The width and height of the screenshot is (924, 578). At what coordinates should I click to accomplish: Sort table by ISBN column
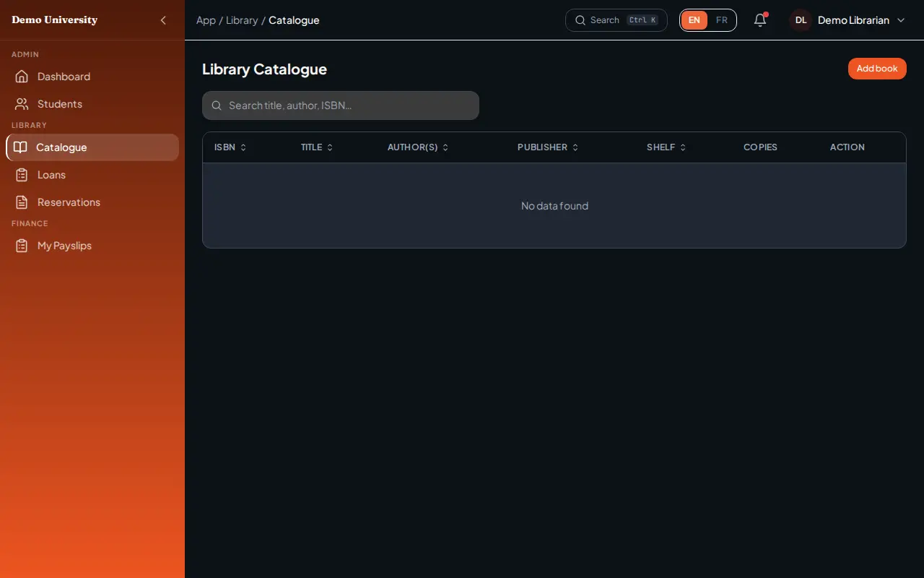point(230,147)
